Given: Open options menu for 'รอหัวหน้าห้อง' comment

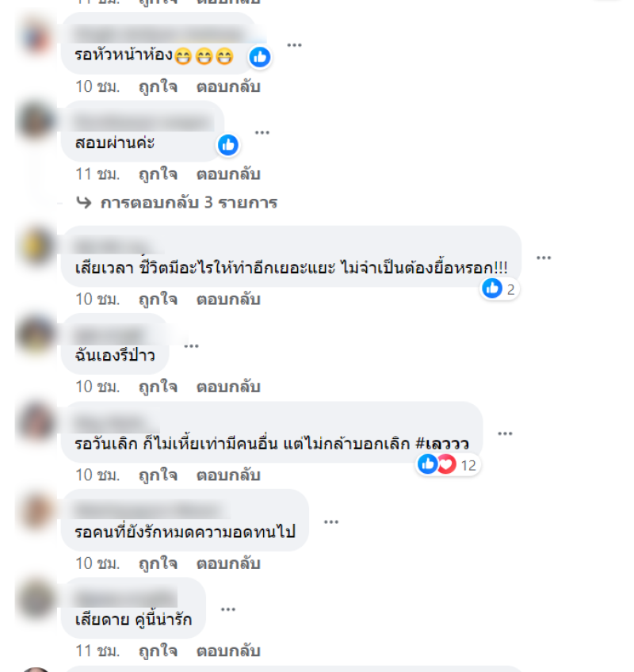Looking at the screenshot, I should (x=294, y=45).
